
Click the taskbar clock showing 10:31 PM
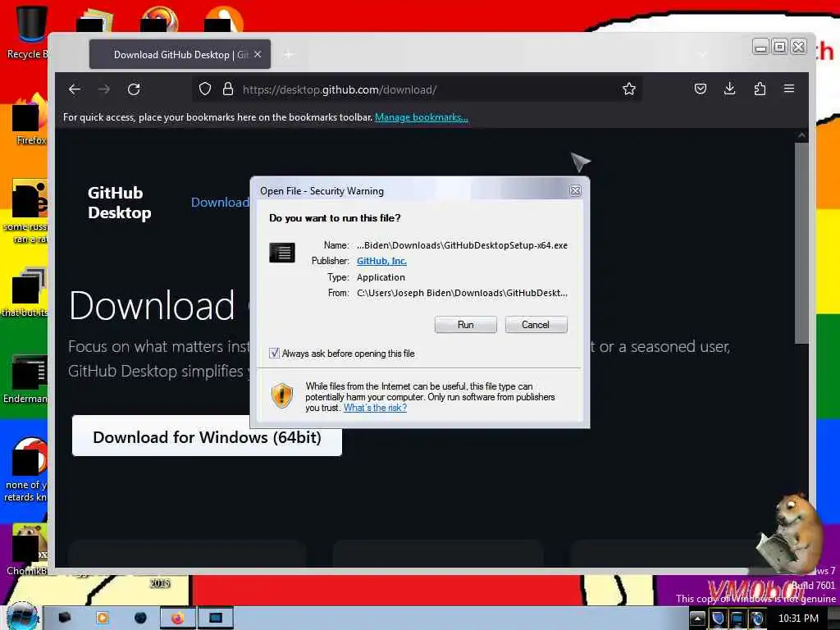coord(798,619)
